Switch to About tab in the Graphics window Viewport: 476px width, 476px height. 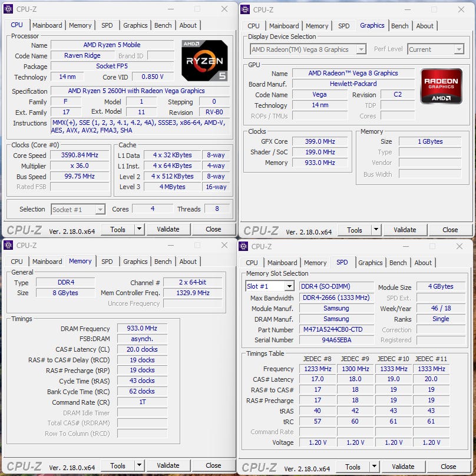(425, 26)
